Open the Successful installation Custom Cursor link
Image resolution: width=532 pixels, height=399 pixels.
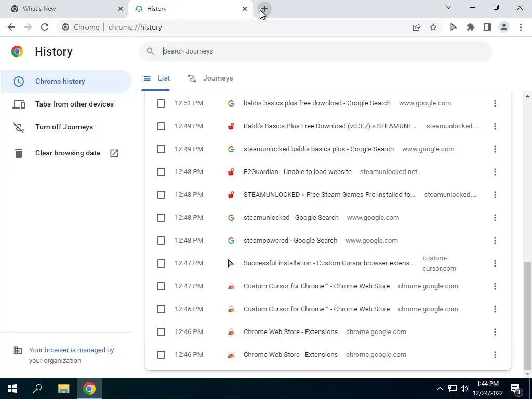click(x=328, y=263)
